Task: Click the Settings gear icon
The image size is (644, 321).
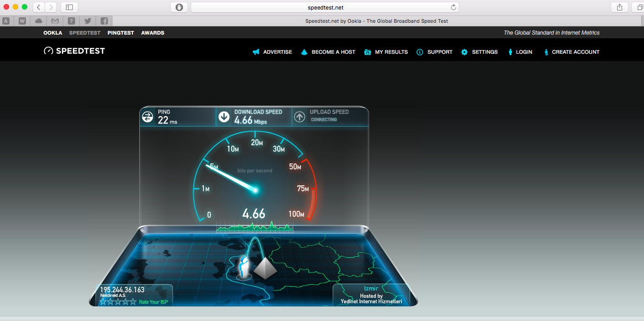Action: coord(464,52)
